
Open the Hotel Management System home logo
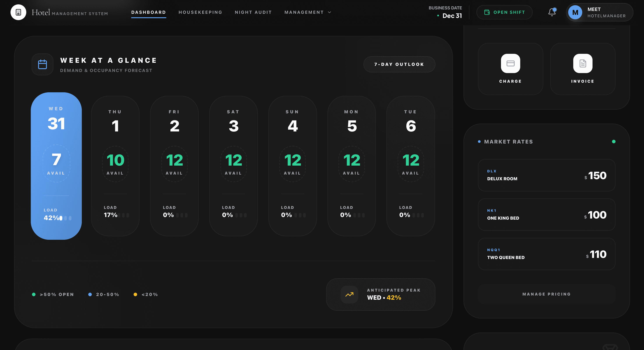pos(18,12)
